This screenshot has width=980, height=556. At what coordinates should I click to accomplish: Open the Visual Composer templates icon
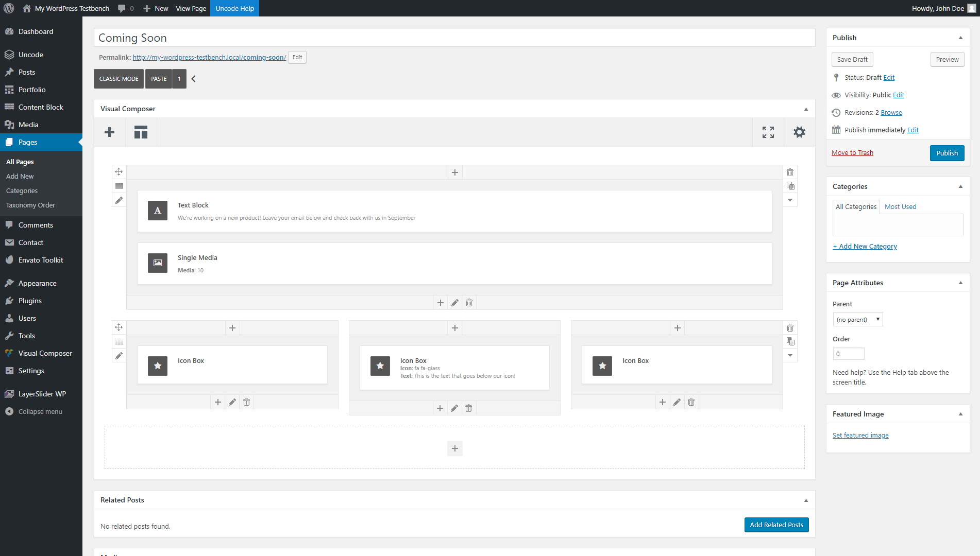(141, 132)
